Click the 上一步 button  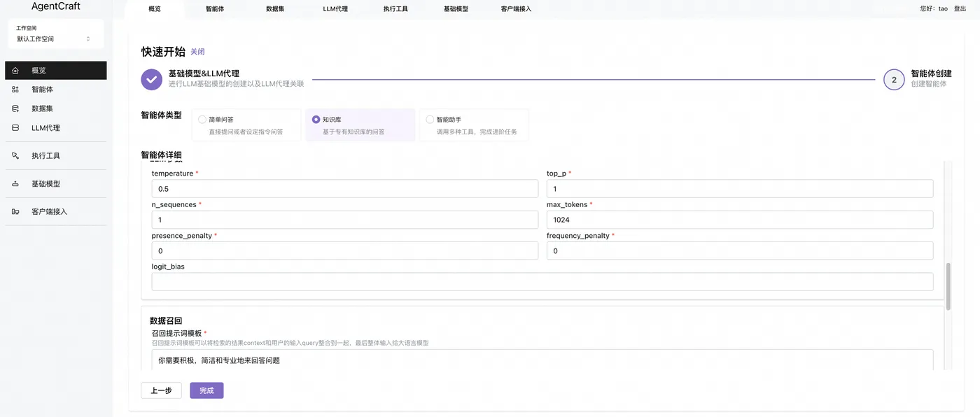coord(161,390)
